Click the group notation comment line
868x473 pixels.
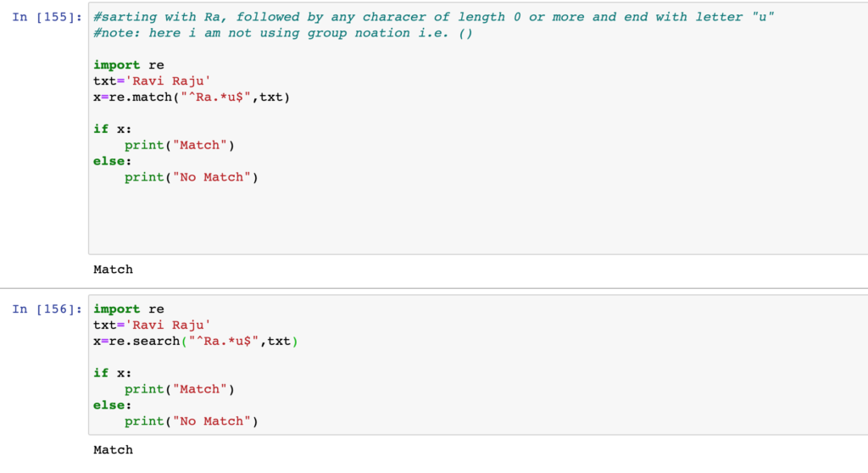(x=283, y=33)
